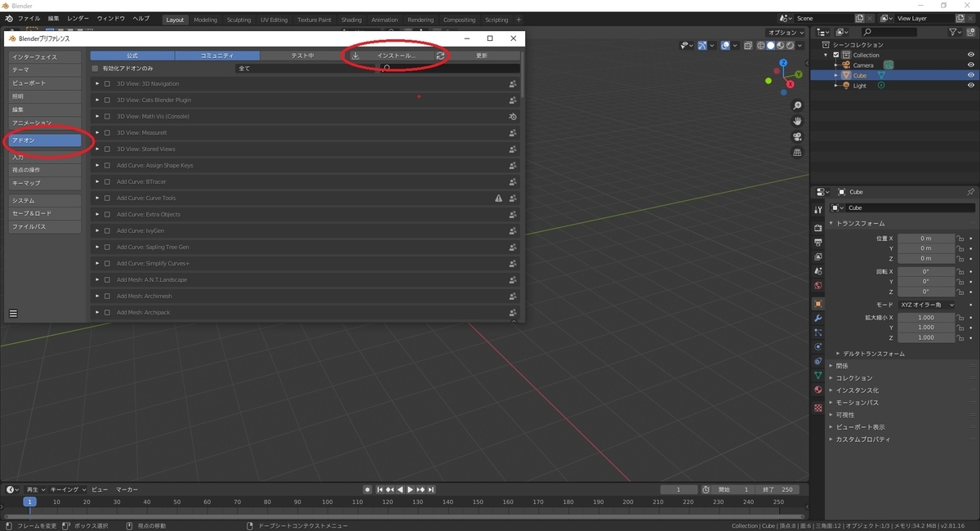Toggle the テスト中 support level button
The height and width of the screenshot is (531, 980).
point(303,56)
